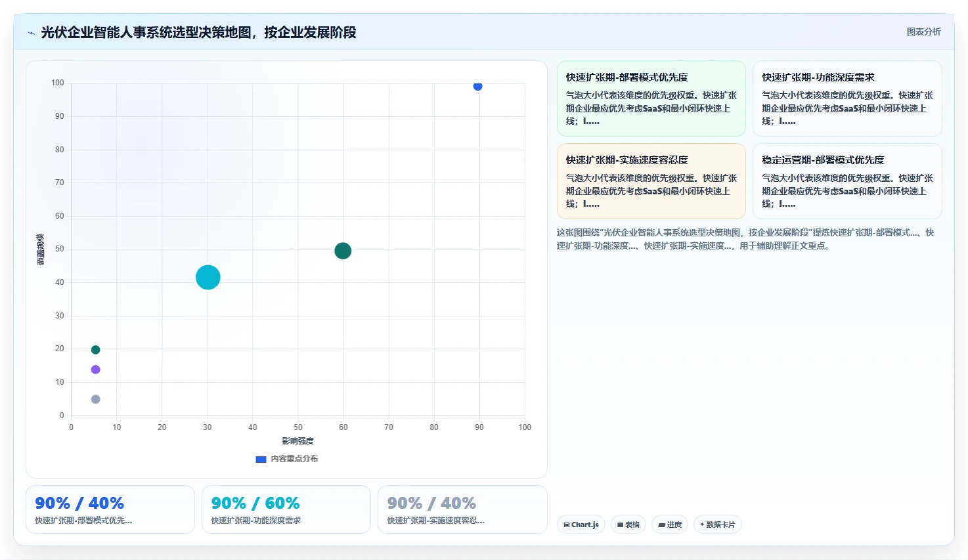Select the Chart.js tag
The height and width of the screenshot is (560, 968).
tap(581, 525)
